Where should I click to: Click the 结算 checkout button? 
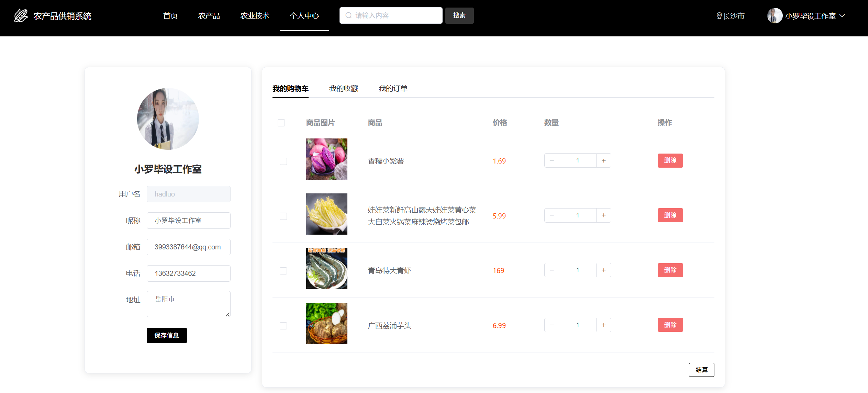tap(701, 370)
